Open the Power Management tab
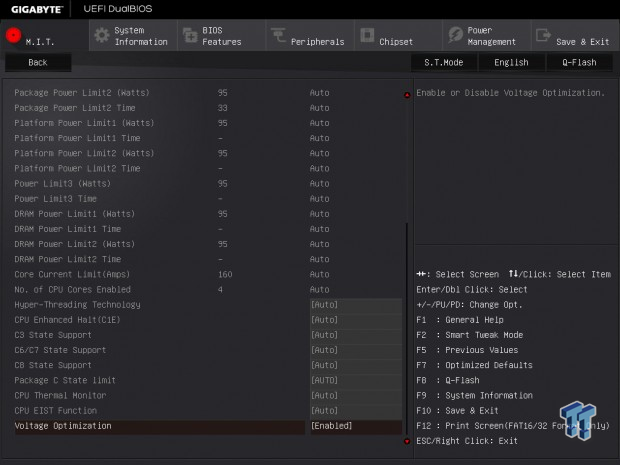Viewport: 620px width, 465px height. click(x=487, y=36)
